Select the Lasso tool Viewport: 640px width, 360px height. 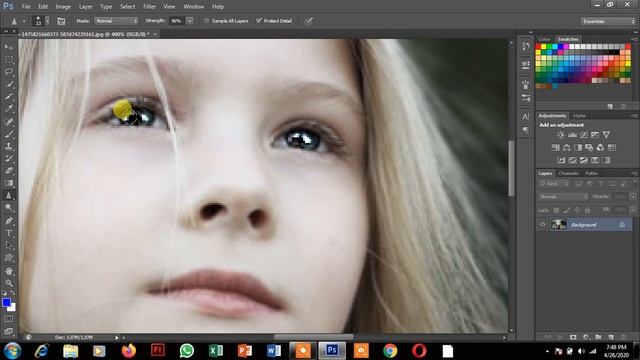click(x=9, y=72)
